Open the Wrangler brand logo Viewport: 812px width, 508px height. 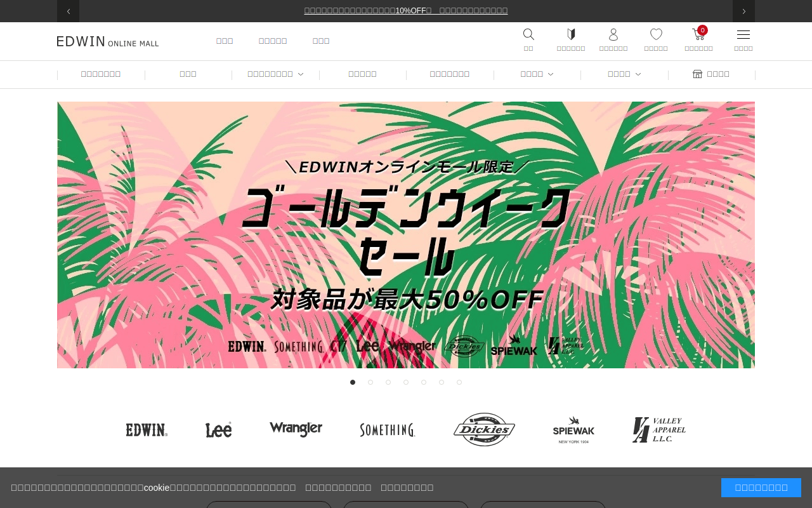tap(296, 429)
